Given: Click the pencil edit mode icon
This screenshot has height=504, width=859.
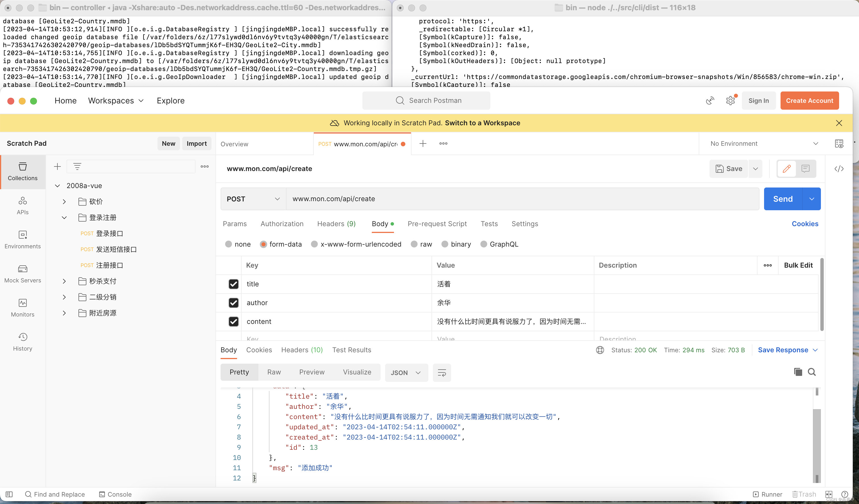Looking at the screenshot, I should coord(787,169).
